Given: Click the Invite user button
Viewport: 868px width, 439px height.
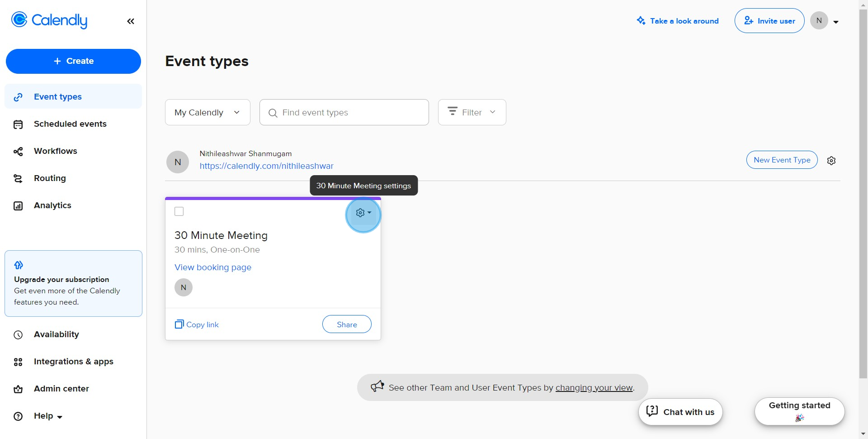Looking at the screenshot, I should click(x=769, y=21).
